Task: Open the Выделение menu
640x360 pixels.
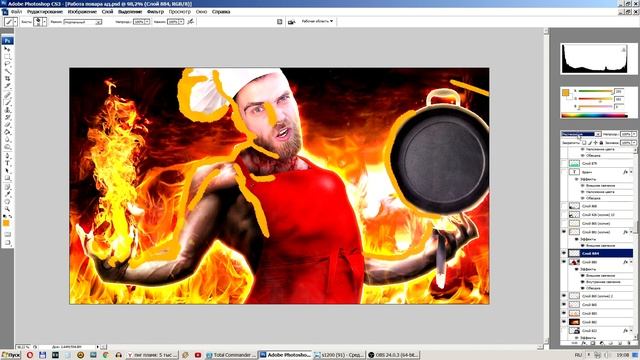Action: click(130, 12)
